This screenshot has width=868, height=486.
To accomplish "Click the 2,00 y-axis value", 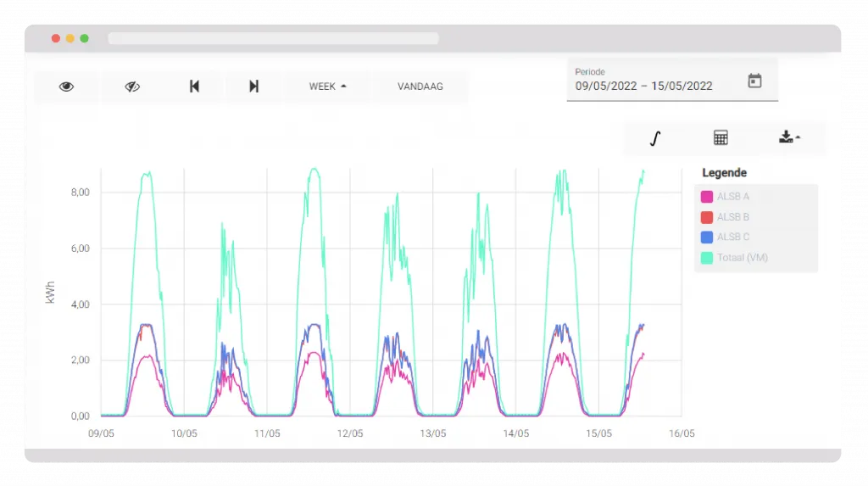I will [x=81, y=360].
